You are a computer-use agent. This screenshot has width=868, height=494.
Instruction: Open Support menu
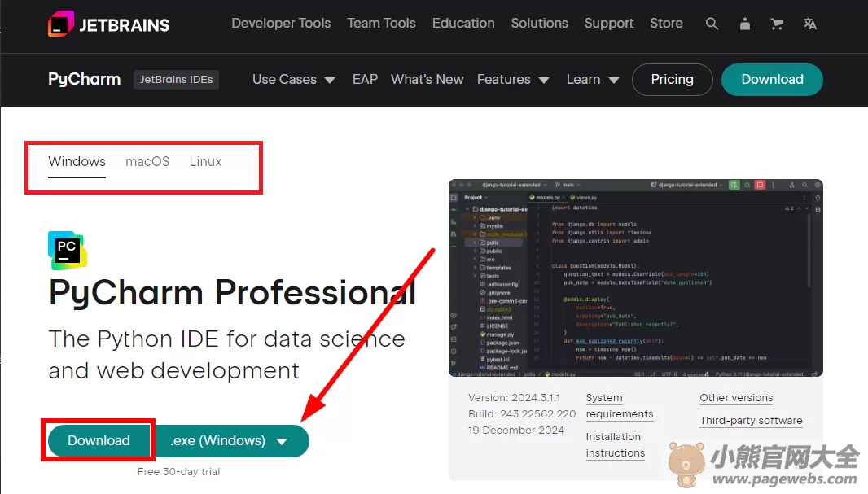[609, 24]
